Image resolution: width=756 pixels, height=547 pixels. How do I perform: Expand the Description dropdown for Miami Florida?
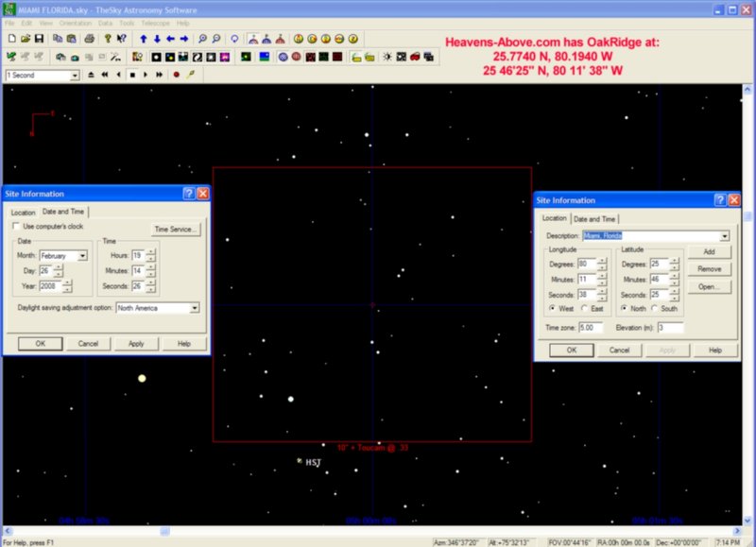click(x=724, y=235)
